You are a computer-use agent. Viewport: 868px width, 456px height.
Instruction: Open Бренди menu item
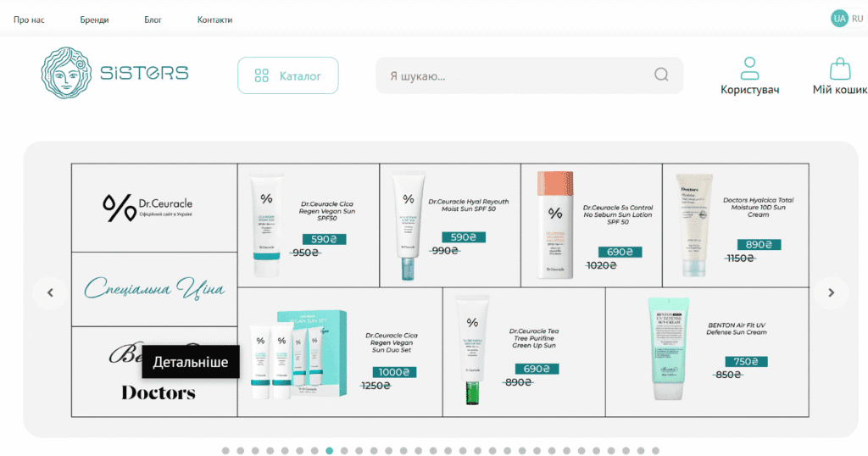94,19
